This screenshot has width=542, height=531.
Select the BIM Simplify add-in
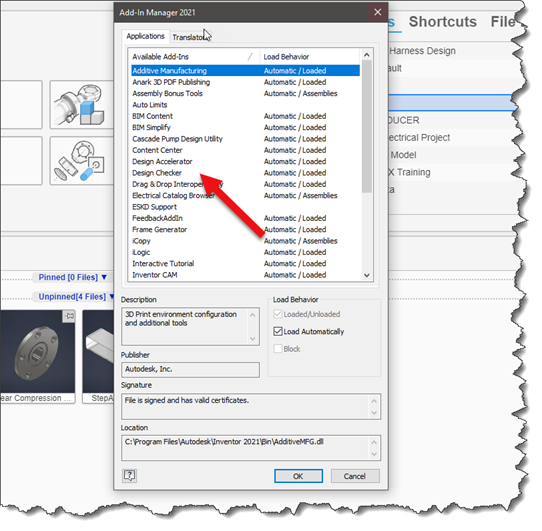coord(245,128)
